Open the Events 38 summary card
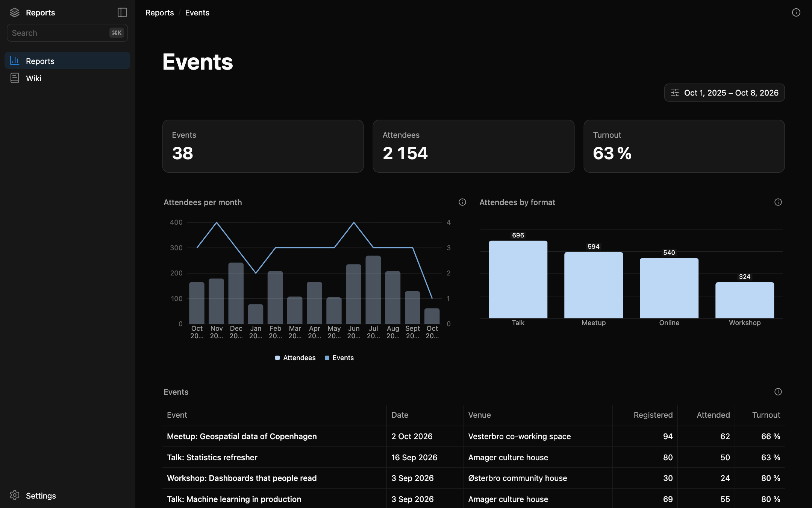 coord(263,146)
